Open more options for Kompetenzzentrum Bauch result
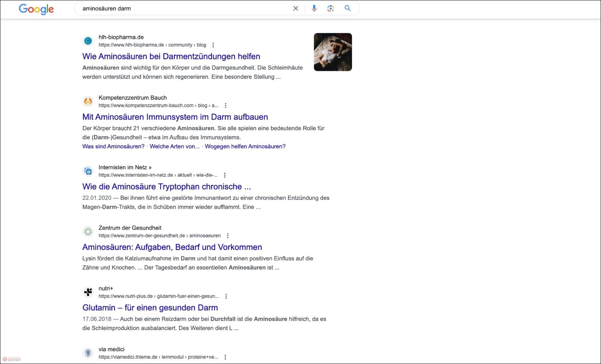The height and width of the screenshot is (364, 601). [225, 106]
